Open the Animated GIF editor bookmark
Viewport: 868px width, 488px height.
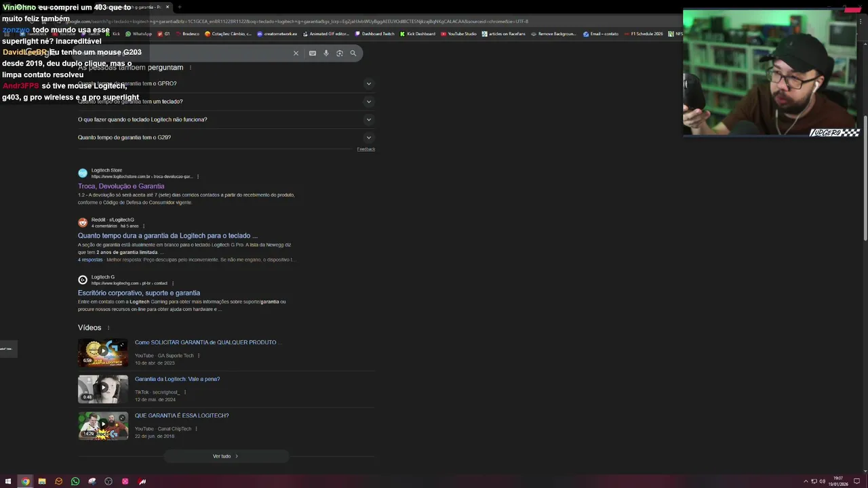point(326,34)
